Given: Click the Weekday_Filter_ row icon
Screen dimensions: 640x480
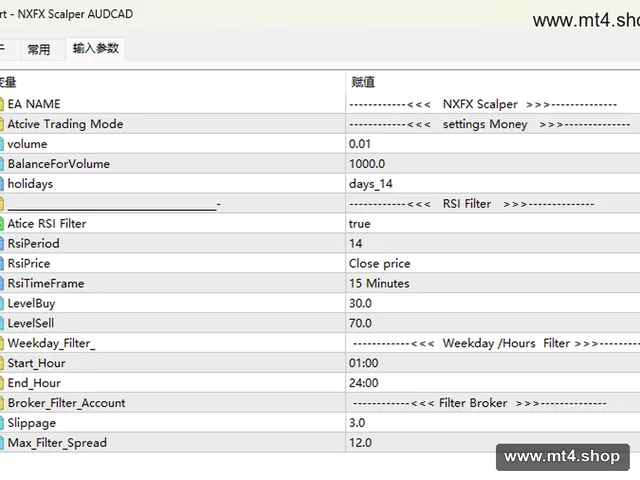Looking at the screenshot, I should pyautogui.click(x=2, y=343).
